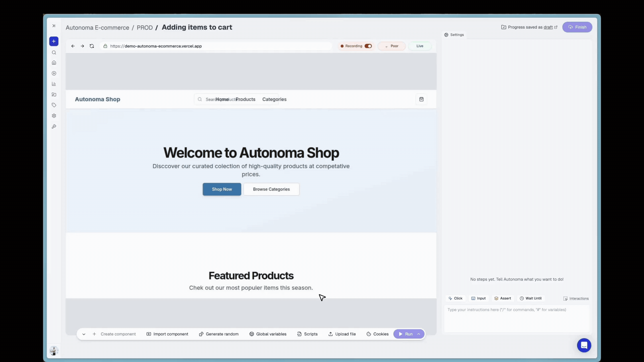This screenshot has height=362, width=644.
Task: Toggle the Interactions option
Action: [x=576, y=298]
